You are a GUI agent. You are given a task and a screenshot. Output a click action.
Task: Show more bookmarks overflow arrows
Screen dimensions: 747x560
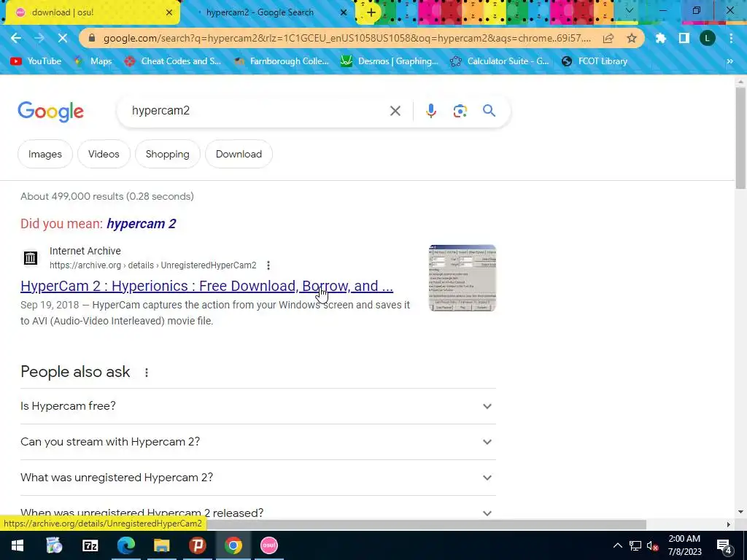coord(729,61)
